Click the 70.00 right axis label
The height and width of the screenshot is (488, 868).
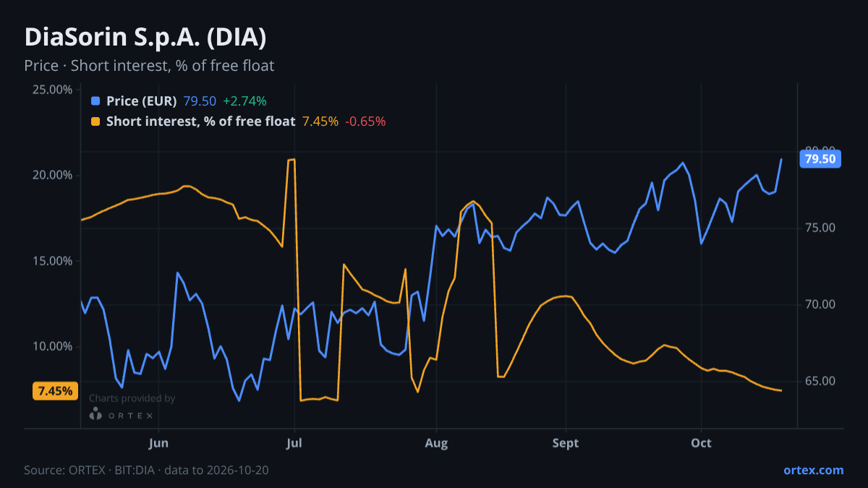[820, 304]
